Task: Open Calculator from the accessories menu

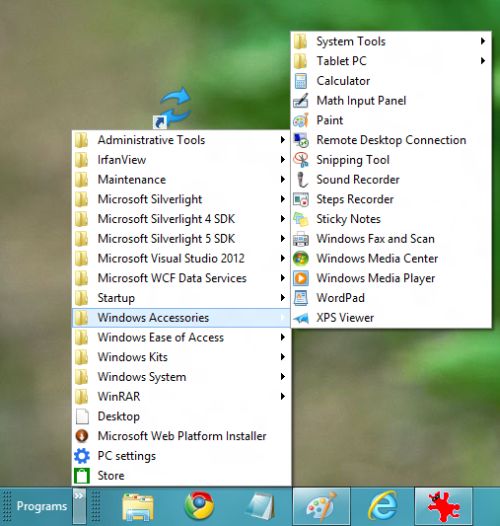Action: [391, 81]
